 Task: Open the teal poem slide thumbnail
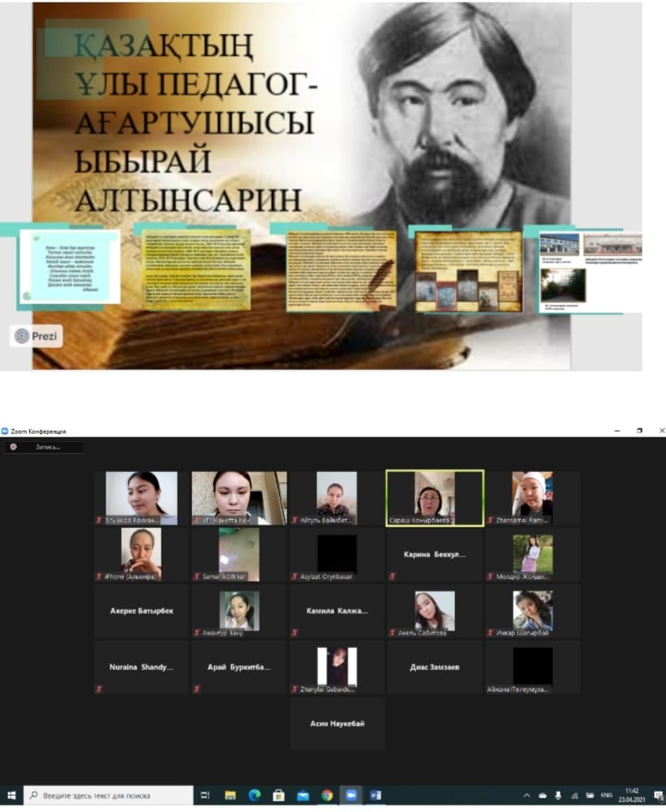69,267
